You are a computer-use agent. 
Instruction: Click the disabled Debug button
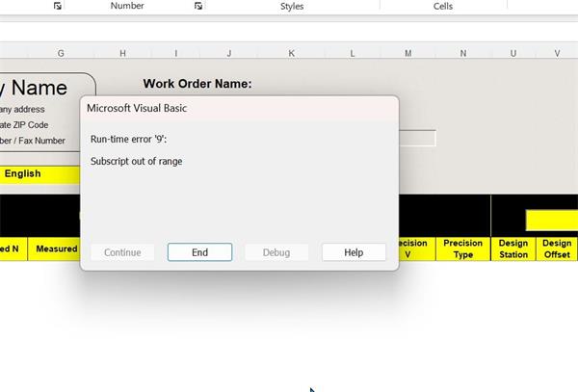click(276, 252)
